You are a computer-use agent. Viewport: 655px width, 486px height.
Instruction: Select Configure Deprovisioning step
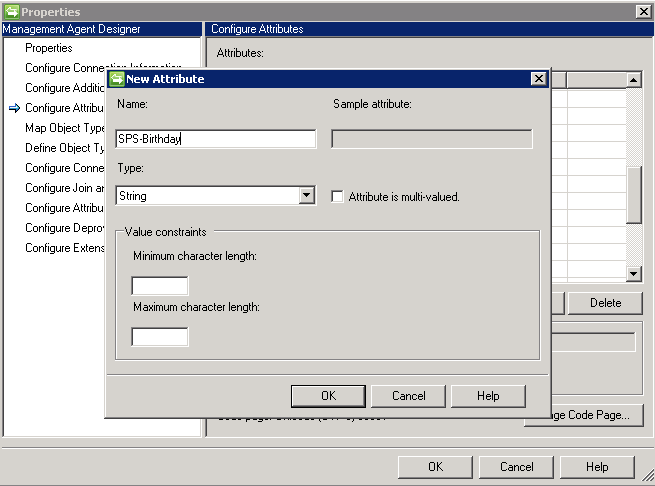[64, 228]
